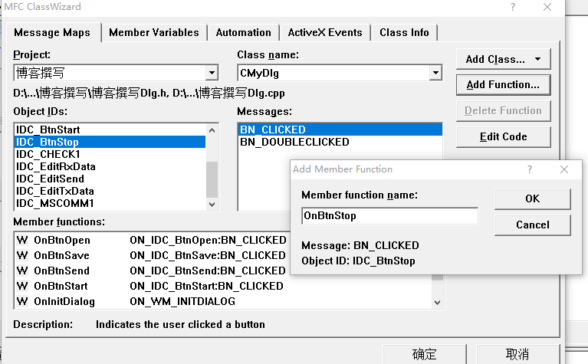Click the 取消 button
The width and height of the screenshot is (588, 364).
coord(517,354)
